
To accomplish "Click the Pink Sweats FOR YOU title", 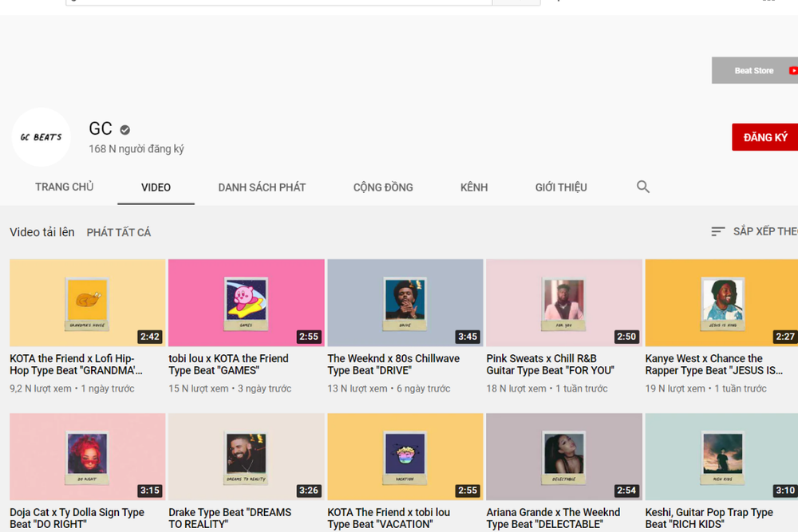I will (550, 365).
